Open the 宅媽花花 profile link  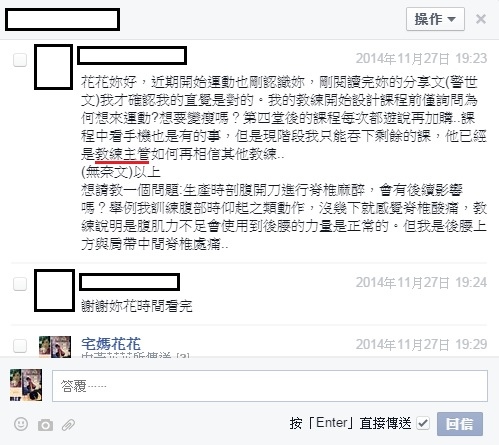coord(111,344)
